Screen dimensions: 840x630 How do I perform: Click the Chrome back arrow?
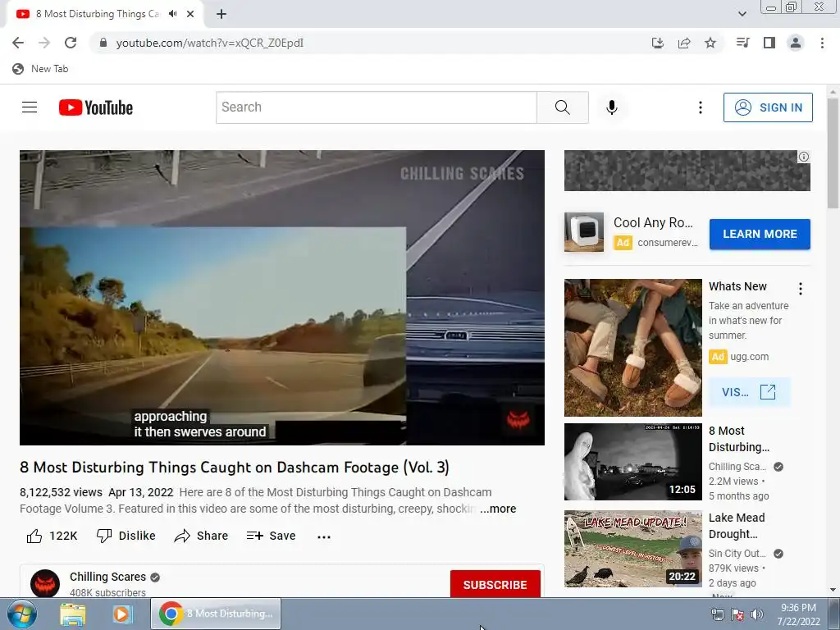18,43
